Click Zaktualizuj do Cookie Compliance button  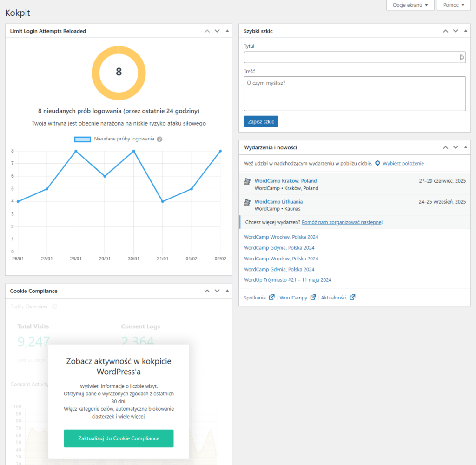pyautogui.click(x=119, y=438)
